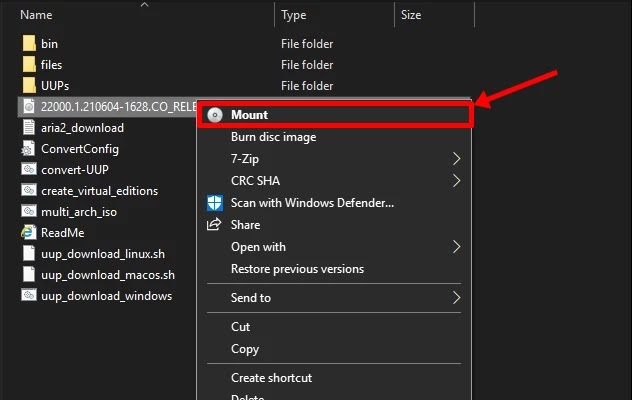The width and height of the screenshot is (632, 400).
Task: Click the bin folder icon
Action: 29,43
